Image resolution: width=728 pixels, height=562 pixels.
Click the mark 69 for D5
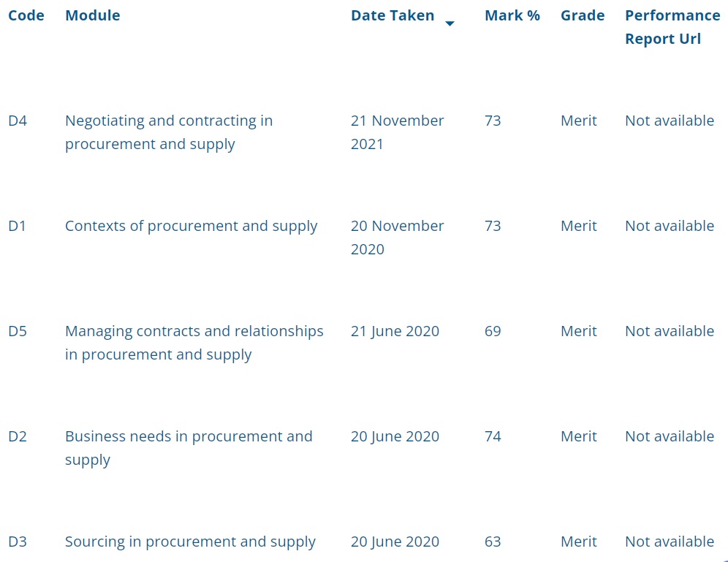(493, 331)
